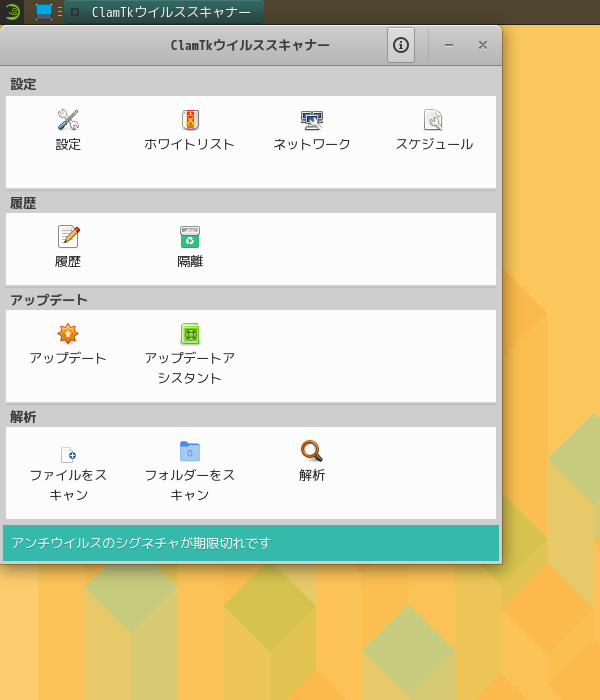Click the フォルダーをスキャン label text
The width and height of the screenshot is (600, 700).
189,485
